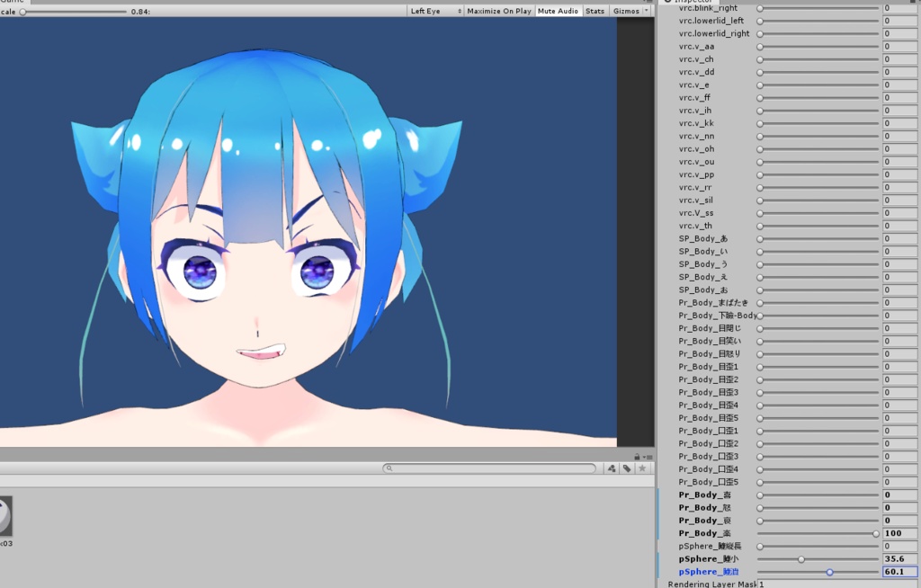Image resolution: width=921 pixels, height=588 pixels.
Task: Select the vrc.v_pp label
Action: coord(697,175)
